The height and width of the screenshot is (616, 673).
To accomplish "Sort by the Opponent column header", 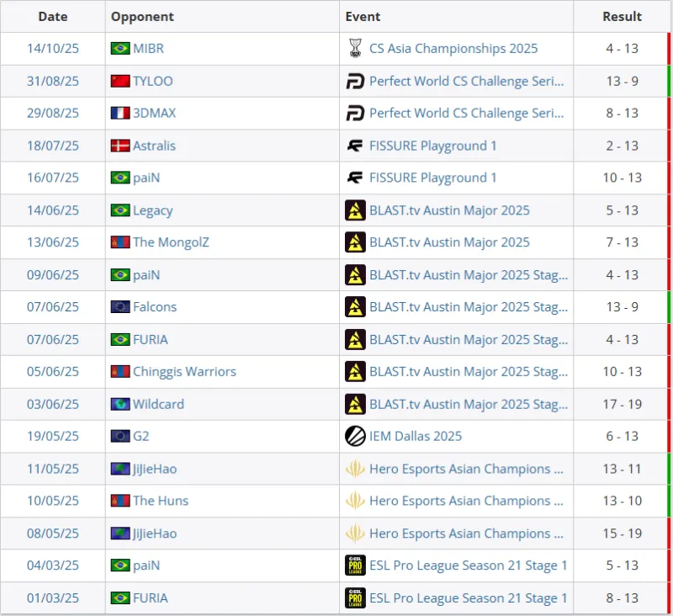I will (143, 17).
